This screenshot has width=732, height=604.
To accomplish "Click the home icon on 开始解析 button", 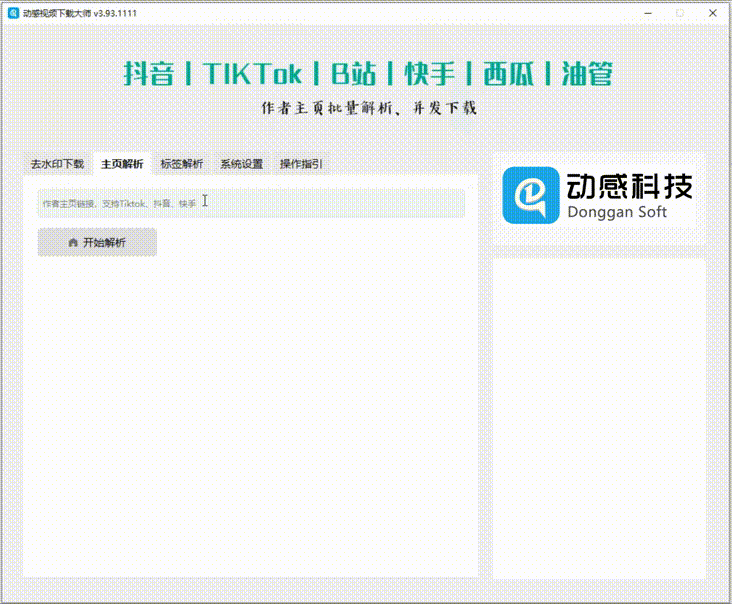I will [x=73, y=243].
